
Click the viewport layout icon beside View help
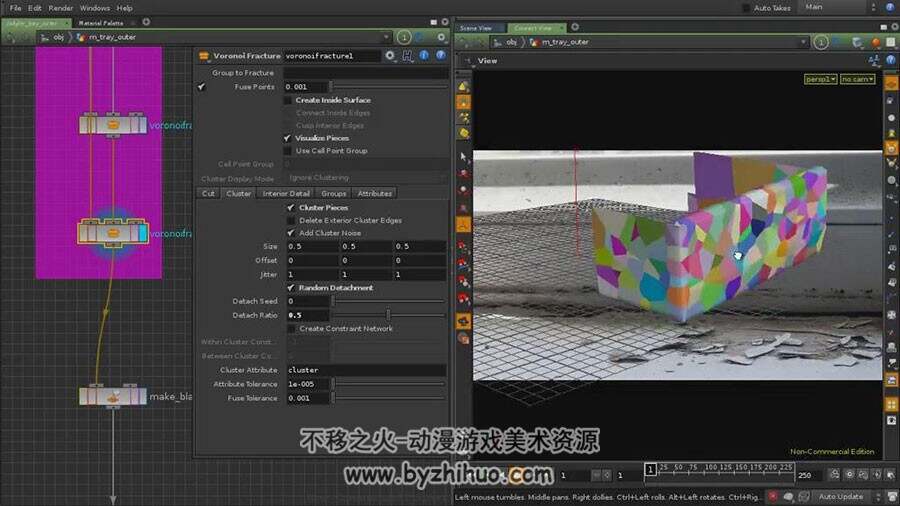pos(874,60)
